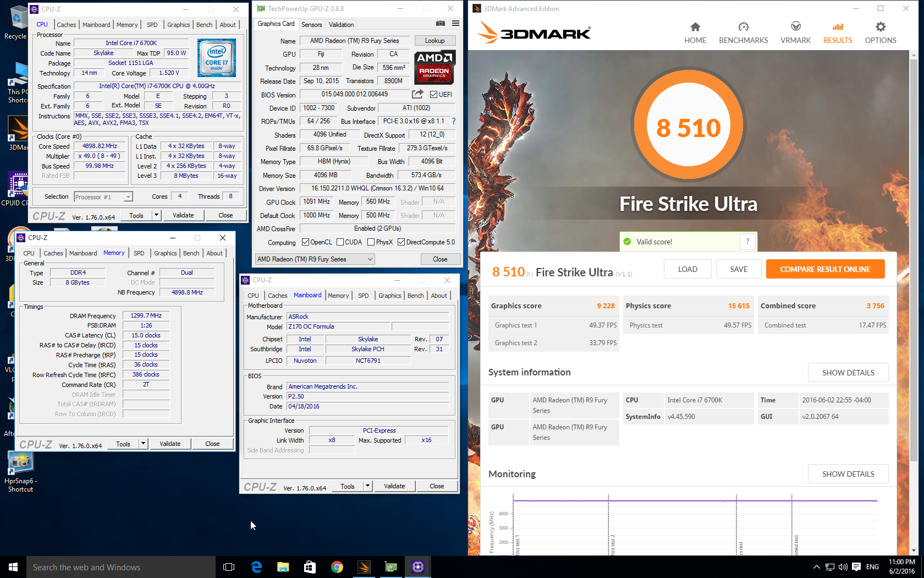The image size is (924, 578).
Task: Open Windows Store from the taskbar
Action: click(x=310, y=567)
